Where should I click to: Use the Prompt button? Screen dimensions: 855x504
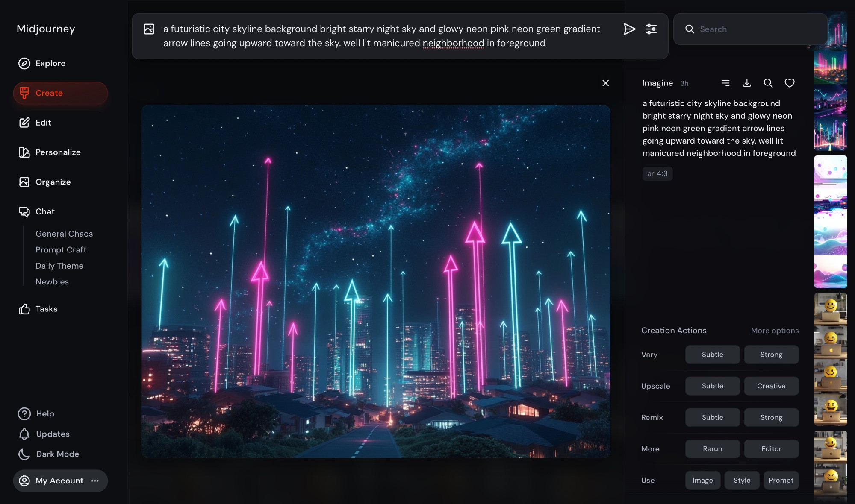pyautogui.click(x=781, y=480)
